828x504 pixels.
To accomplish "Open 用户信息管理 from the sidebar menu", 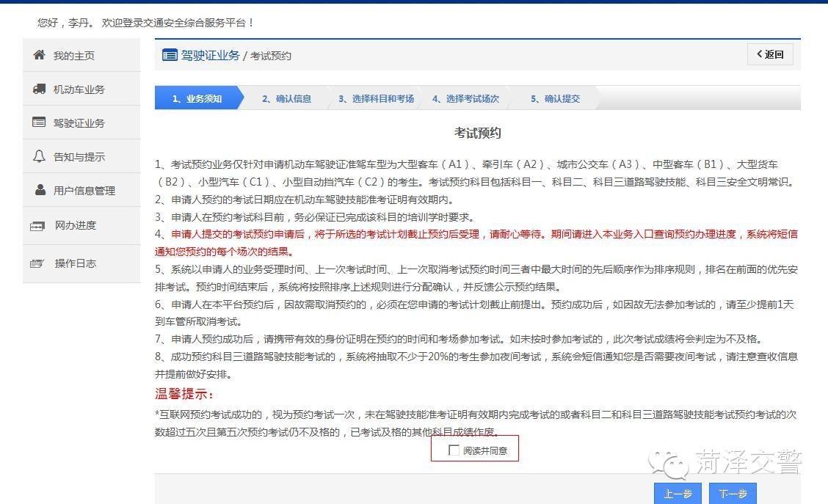I will pos(84,190).
